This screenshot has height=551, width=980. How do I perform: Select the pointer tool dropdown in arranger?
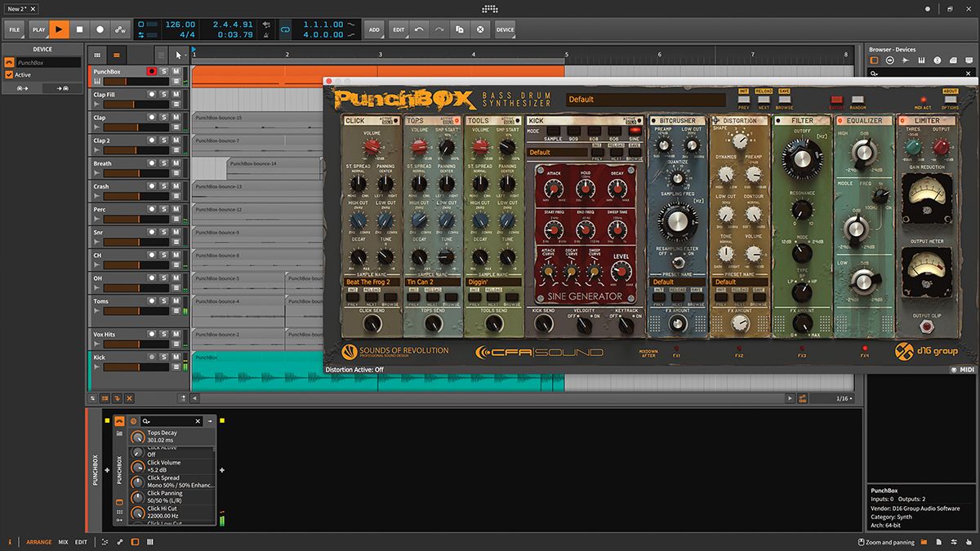point(178,55)
